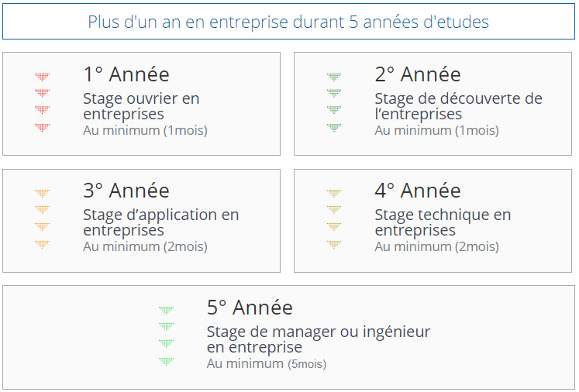
Task: Click the top bright green triangle icon in the 5° Année card
Action: pyautogui.click(x=166, y=310)
